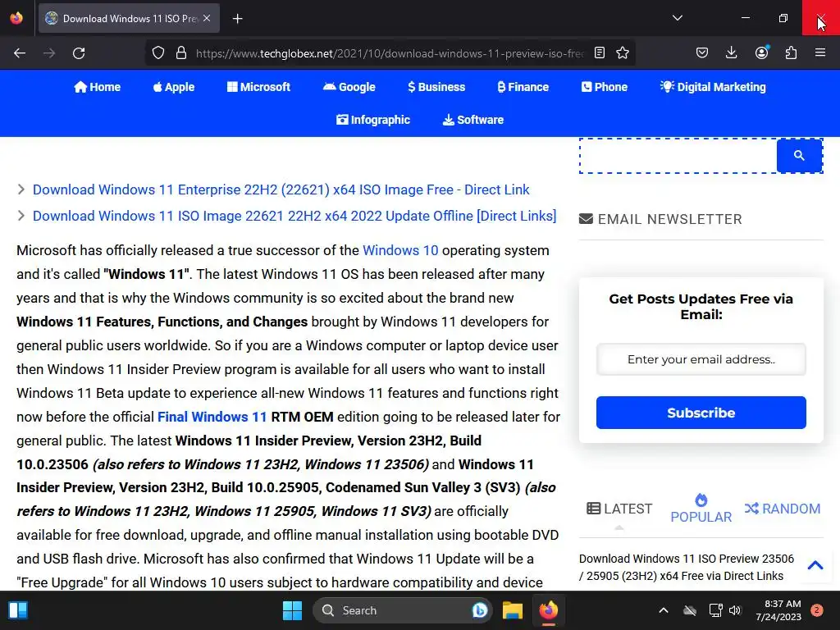
Task: Open the Business navigation category
Action: (x=436, y=87)
